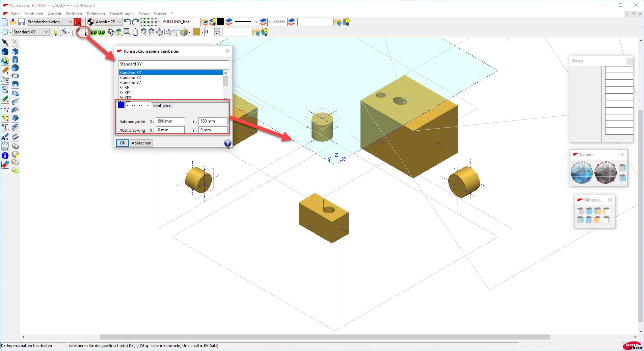The image size is (644, 351).
Task: Click the Abbrechen button
Action: click(x=141, y=143)
